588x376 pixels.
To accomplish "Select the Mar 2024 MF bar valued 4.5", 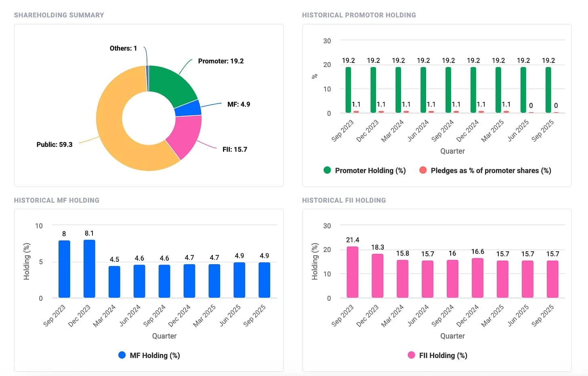I will 114,282.
